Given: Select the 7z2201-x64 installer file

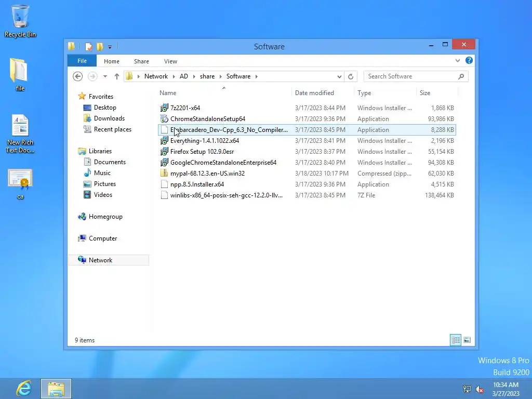Looking at the screenshot, I should (307, 108).
